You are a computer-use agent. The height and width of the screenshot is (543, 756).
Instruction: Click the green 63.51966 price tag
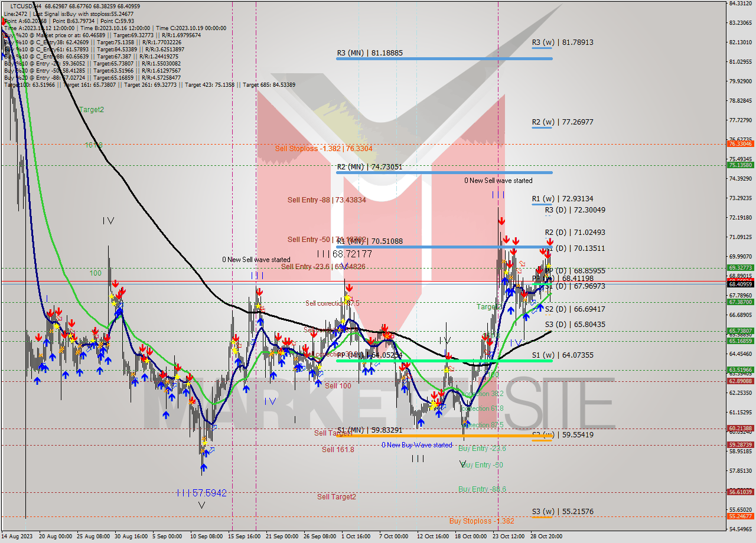coord(740,370)
